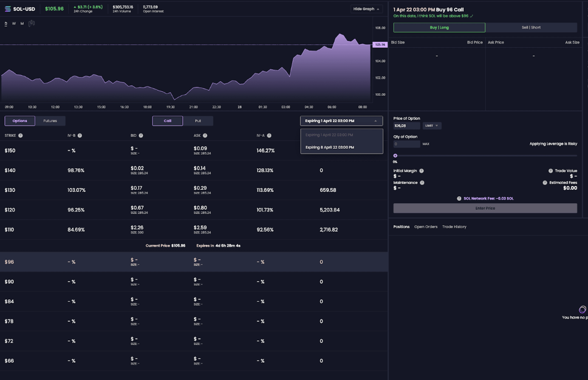Click MAX quantity button
Screen dimensions: 588x380
[x=426, y=144]
